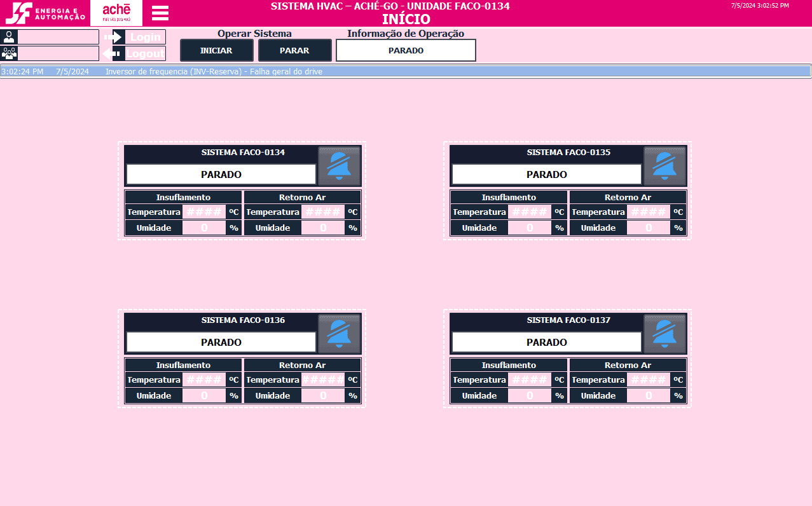
Task: Select the username field
Action: 58,37
